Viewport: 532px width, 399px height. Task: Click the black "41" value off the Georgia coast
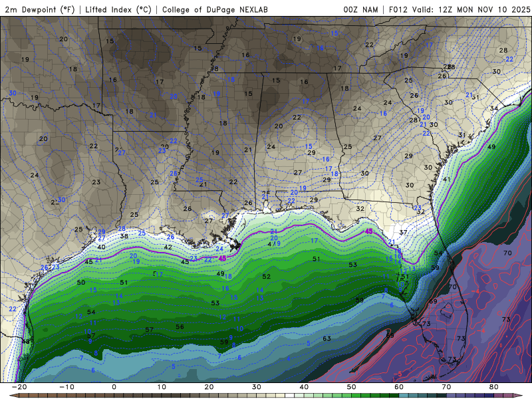click(x=446, y=180)
